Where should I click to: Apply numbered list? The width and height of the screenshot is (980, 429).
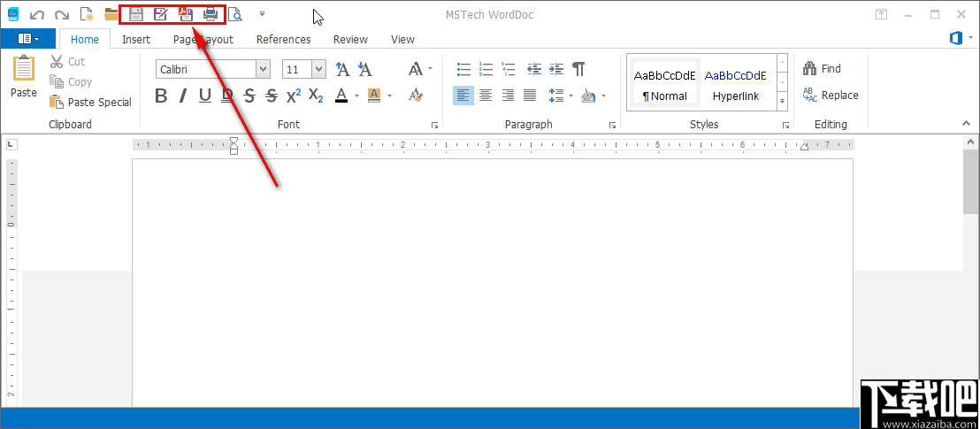(486, 69)
